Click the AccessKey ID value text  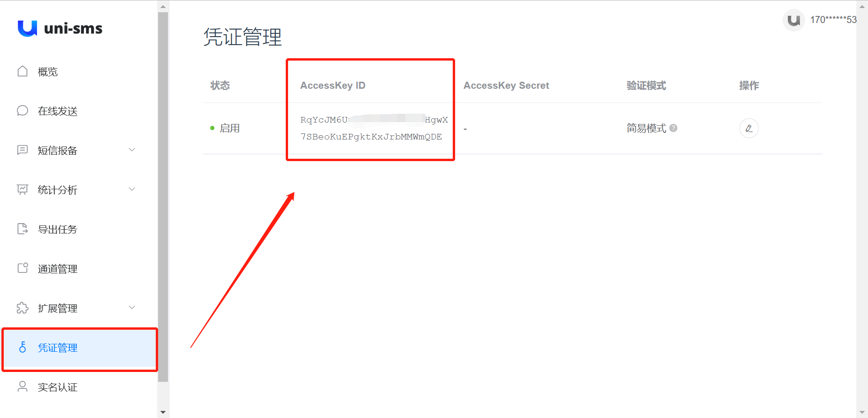pos(374,128)
